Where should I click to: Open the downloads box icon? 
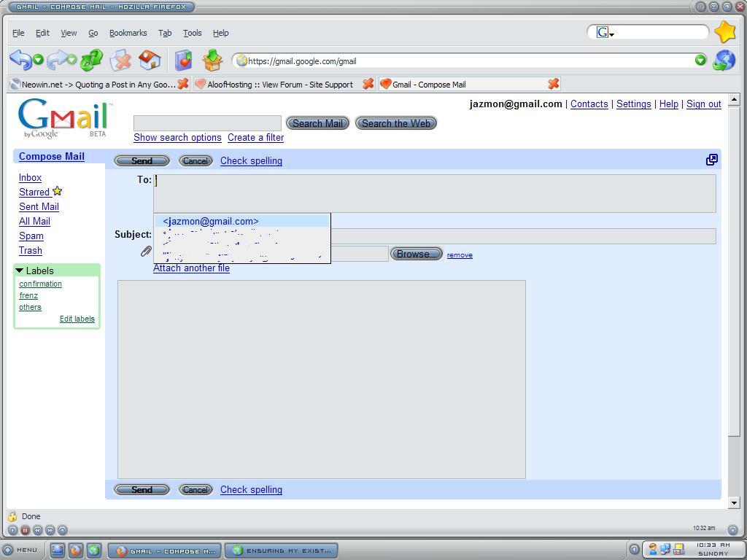212,61
